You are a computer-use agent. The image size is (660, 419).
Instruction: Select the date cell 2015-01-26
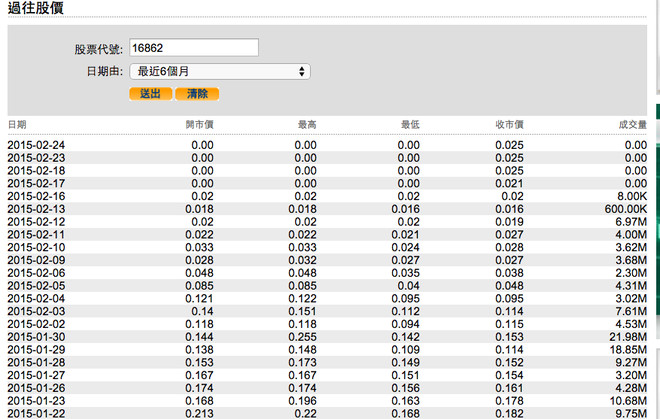tap(36, 388)
